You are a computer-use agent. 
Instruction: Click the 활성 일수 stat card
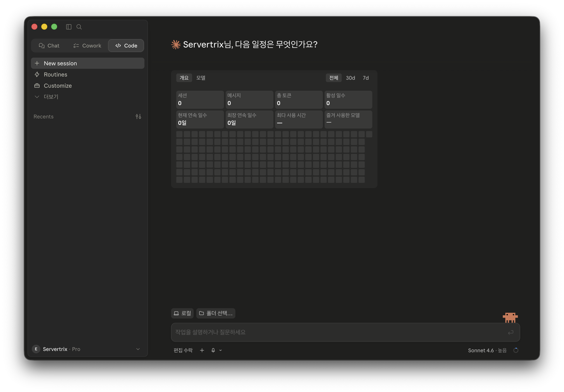point(348,100)
